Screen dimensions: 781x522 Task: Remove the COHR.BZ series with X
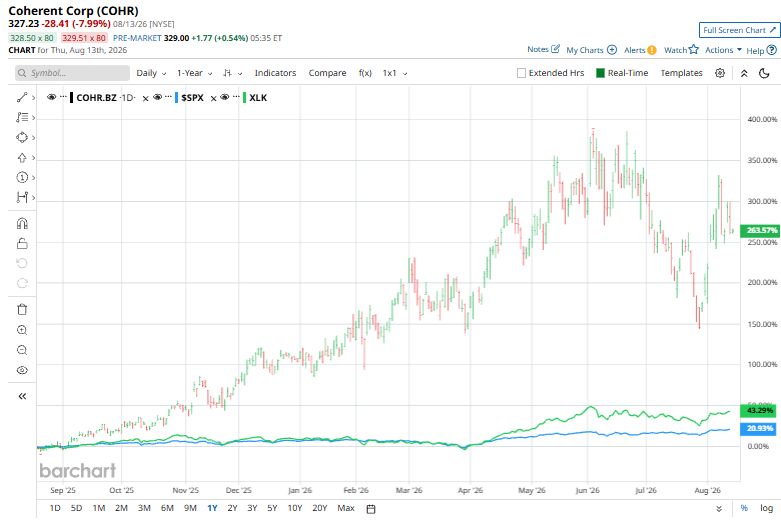tap(145, 98)
